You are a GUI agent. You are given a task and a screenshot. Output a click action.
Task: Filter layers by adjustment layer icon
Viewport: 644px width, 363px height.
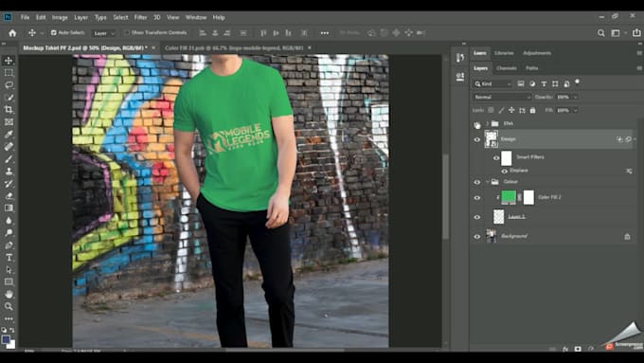tap(532, 83)
